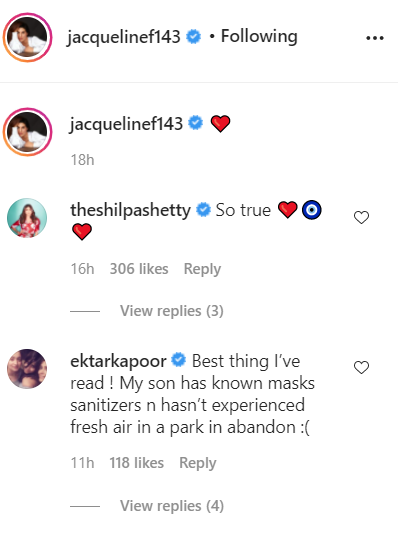Screen dimensions: 398x533
Task: Reply to theshilpashetty's comment
Action: [202, 269]
